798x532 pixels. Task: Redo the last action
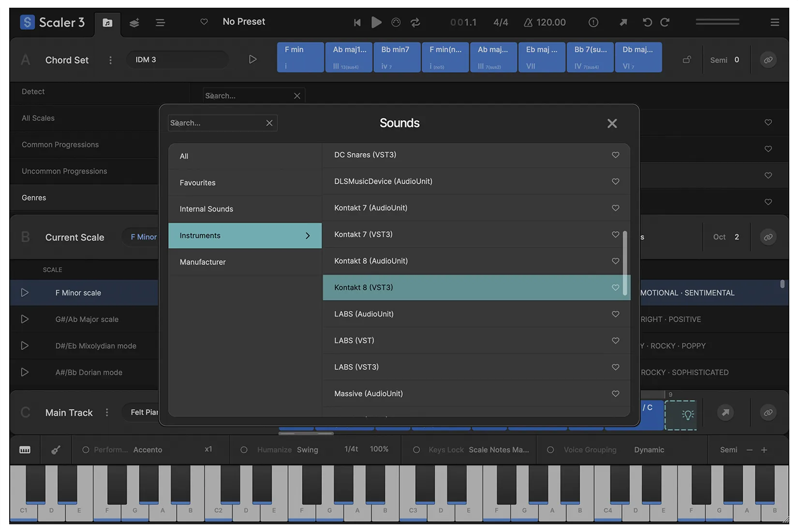click(x=665, y=22)
